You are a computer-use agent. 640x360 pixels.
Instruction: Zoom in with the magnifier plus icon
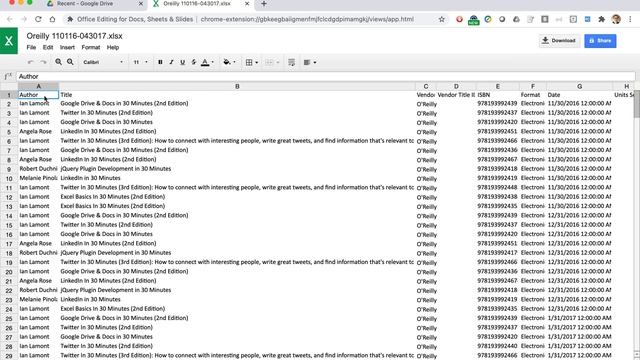pyautogui.click(x=58, y=62)
